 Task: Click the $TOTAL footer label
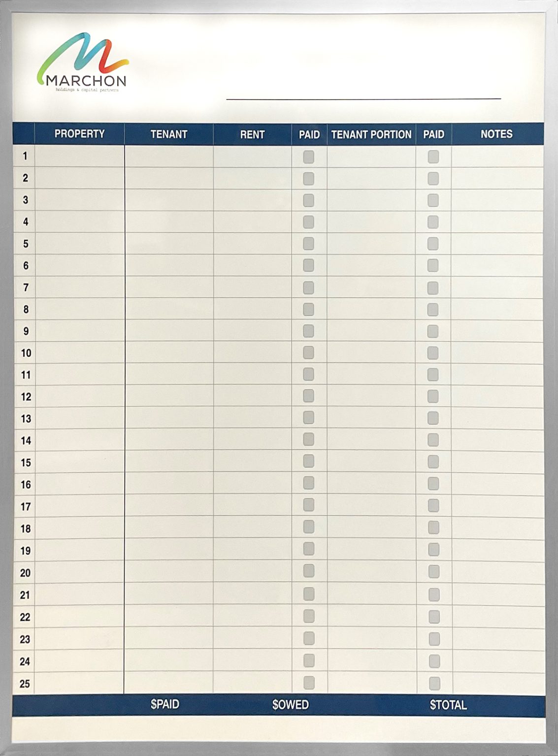pyautogui.click(x=448, y=705)
